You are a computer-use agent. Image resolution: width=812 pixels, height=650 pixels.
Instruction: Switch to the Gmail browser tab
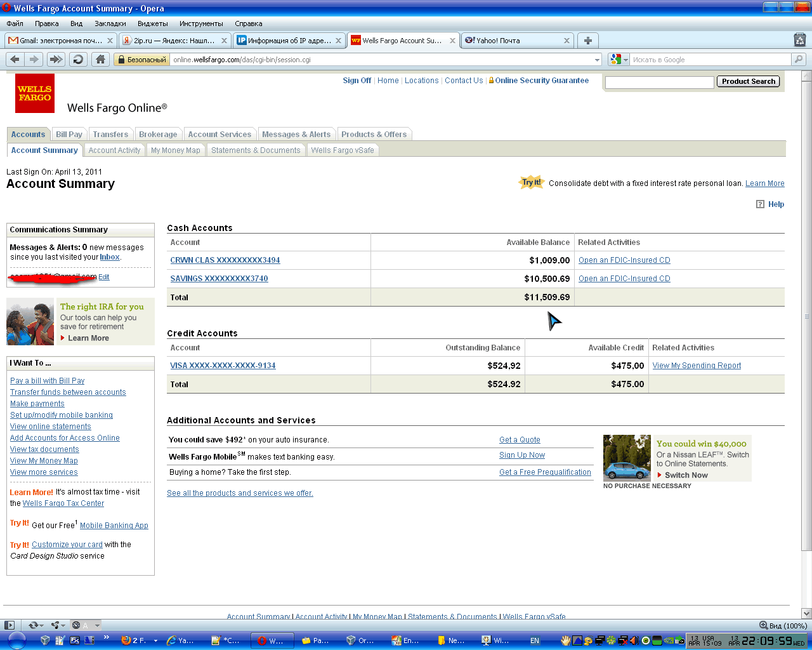point(60,41)
